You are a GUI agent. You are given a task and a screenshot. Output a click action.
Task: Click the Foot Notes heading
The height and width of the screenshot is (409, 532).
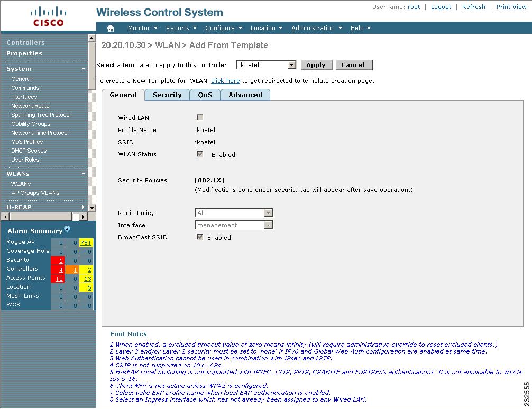pyautogui.click(x=129, y=334)
